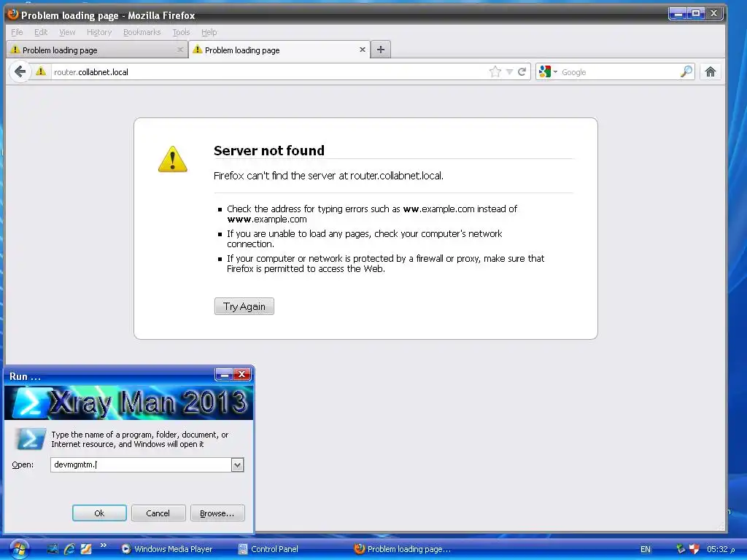
Task: Open the Google search engine selector
Action: (x=548, y=72)
